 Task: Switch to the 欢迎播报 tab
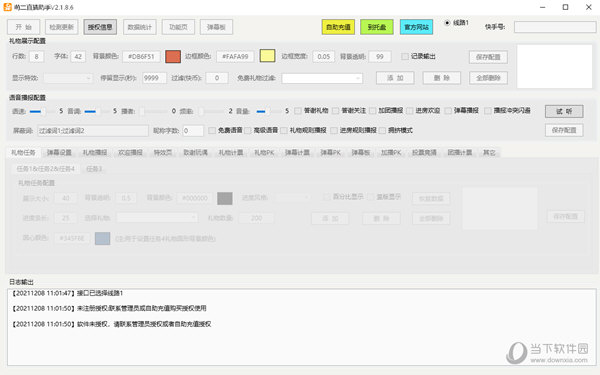pos(130,153)
